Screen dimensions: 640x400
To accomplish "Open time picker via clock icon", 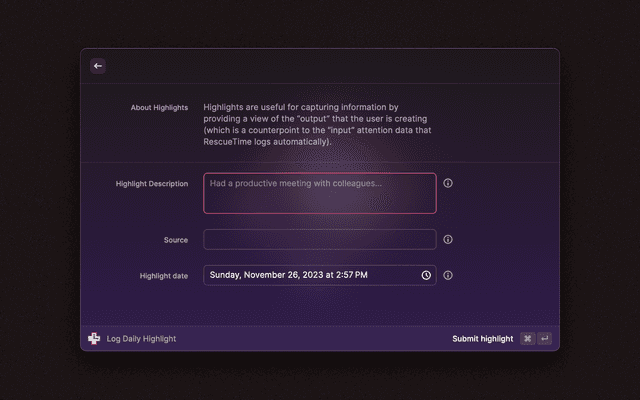I will tap(426, 275).
